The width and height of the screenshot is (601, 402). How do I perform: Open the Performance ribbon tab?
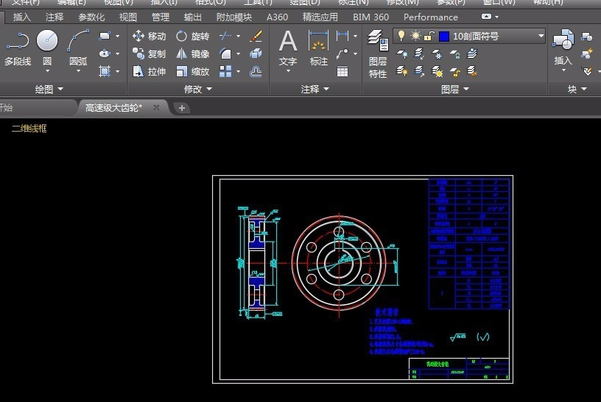pos(430,17)
